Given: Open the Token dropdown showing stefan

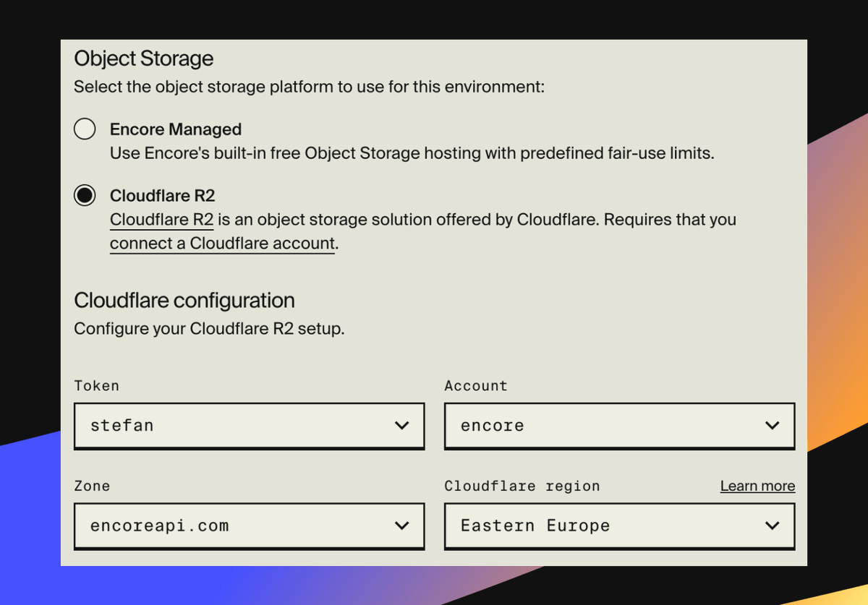Looking at the screenshot, I should click(249, 426).
